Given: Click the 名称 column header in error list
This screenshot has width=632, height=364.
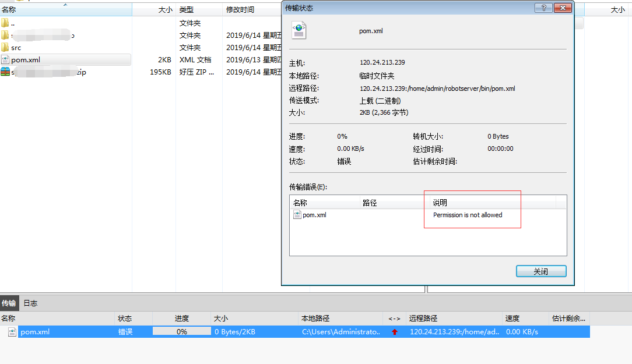Looking at the screenshot, I should tap(325, 203).
